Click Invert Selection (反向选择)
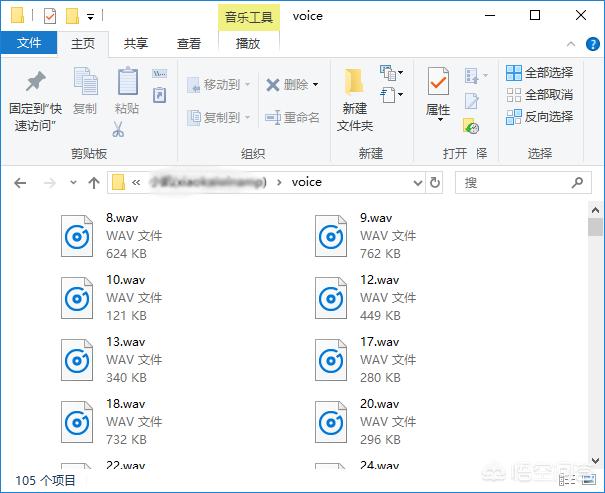This screenshot has height=493, width=605. pyautogui.click(x=539, y=116)
